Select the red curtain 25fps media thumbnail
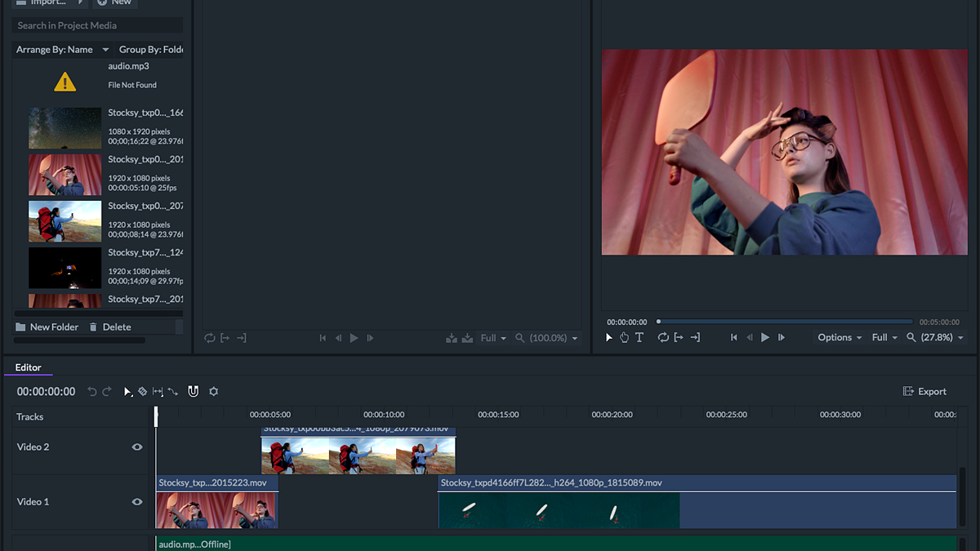The width and height of the screenshot is (980, 551). pyautogui.click(x=65, y=175)
